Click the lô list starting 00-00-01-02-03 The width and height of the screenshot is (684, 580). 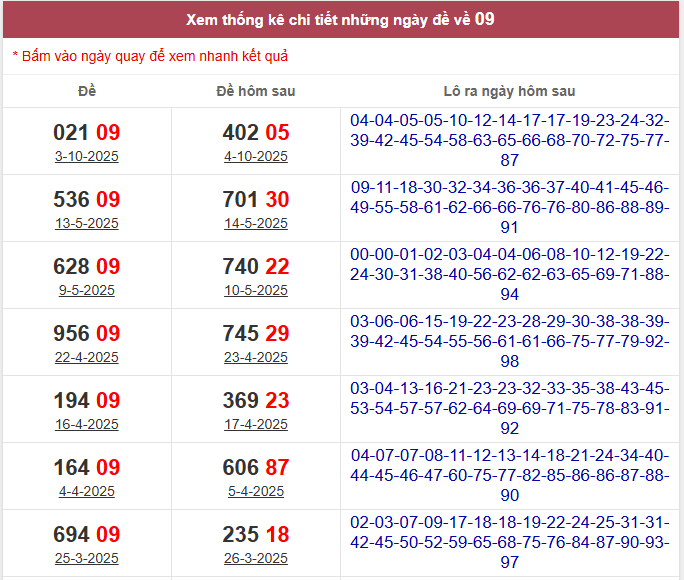510,274
